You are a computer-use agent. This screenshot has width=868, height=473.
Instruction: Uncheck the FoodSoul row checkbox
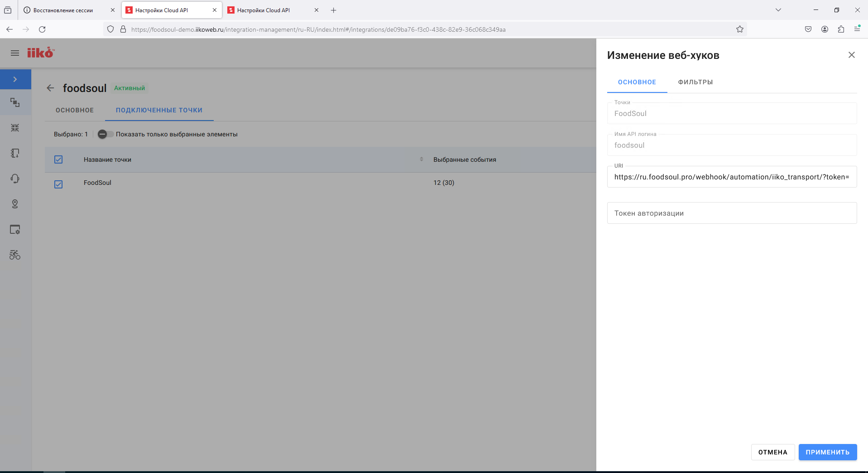(x=58, y=184)
